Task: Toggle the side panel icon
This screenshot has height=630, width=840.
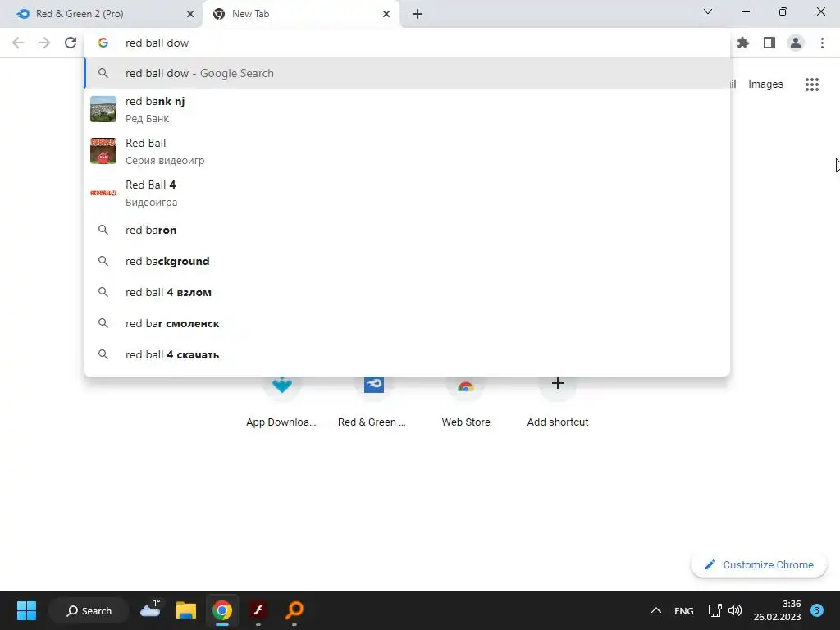Action: click(x=769, y=43)
